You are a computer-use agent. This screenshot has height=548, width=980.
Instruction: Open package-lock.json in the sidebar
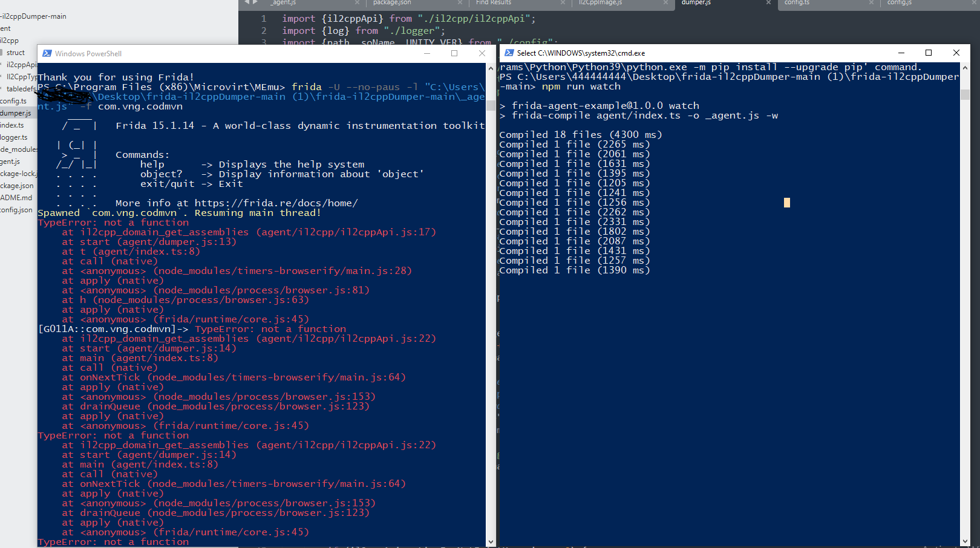19,174
